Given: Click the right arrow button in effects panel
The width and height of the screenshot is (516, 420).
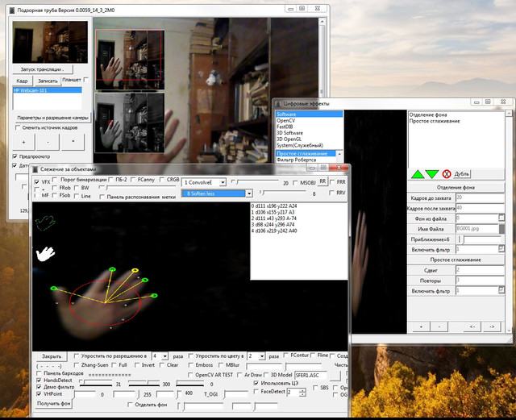Looking at the screenshot, I should click(x=493, y=326).
